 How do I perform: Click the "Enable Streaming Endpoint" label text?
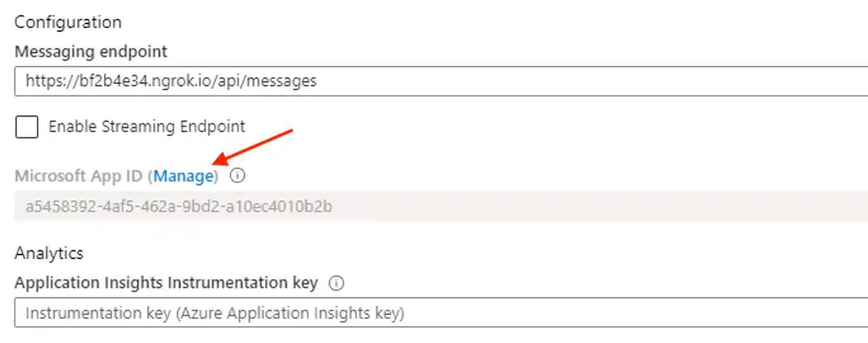pyautogui.click(x=147, y=126)
